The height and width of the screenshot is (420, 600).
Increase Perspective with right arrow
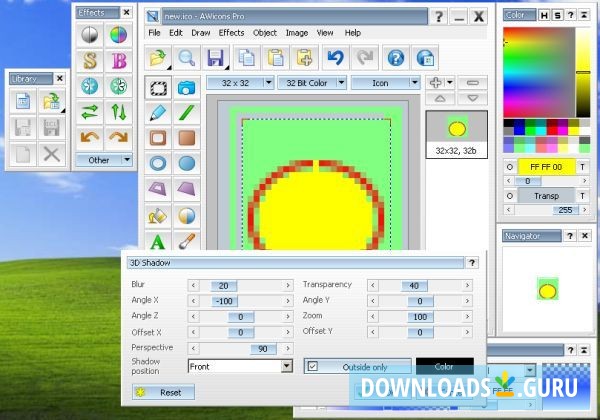click(x=288, y=348)
